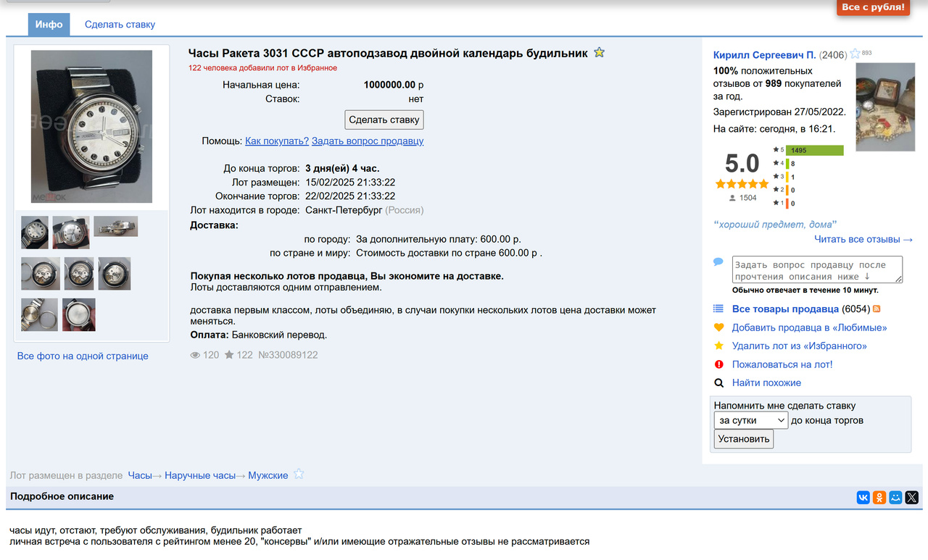Open the reminder time dropdown 'за сутки'

[x=750, y=420]
